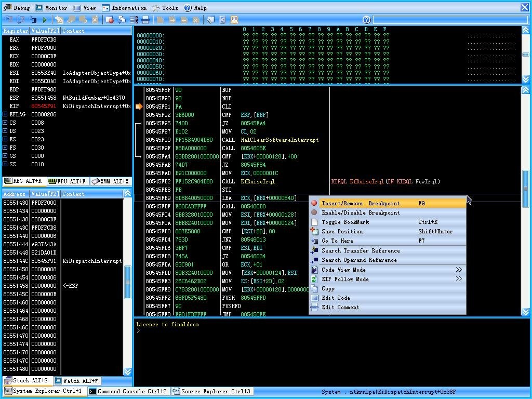
Task: Click the orange EIP arrow marker
Action: coord(139,107)
